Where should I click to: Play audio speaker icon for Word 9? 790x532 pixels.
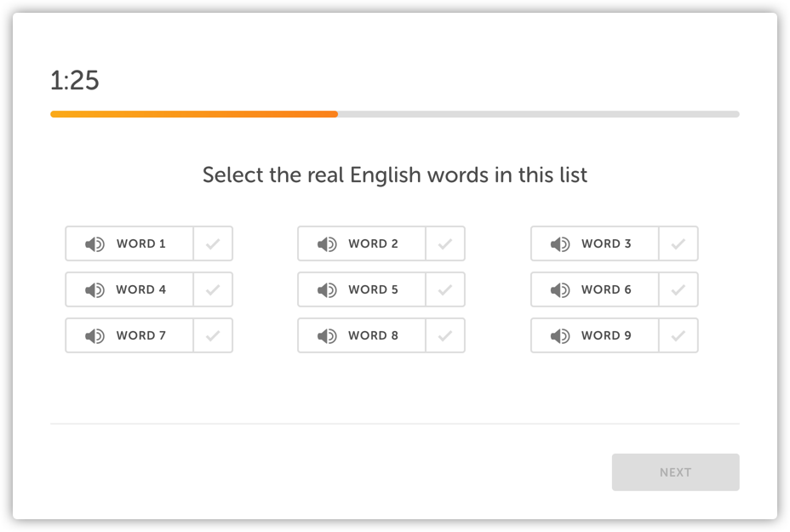tap(559, 336)
